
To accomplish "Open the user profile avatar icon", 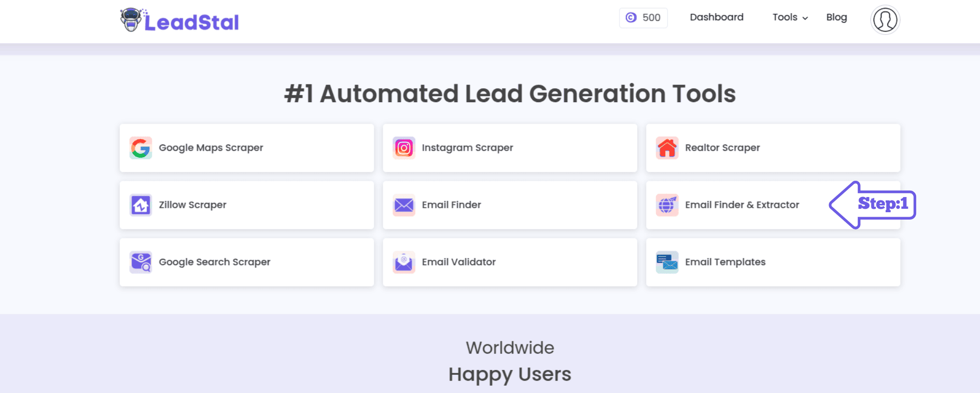I will [885, 20].
